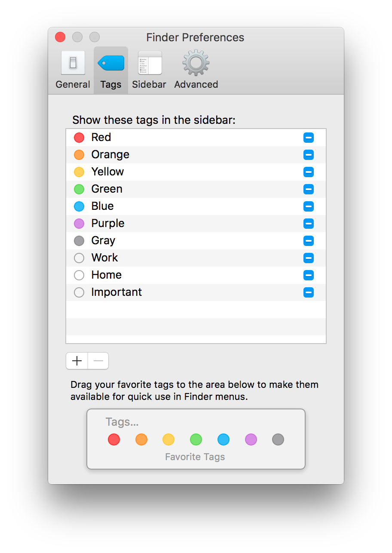The image size is (392, 553).
Task: Click the Red tag color circle
Action: (x=79, y=137)
